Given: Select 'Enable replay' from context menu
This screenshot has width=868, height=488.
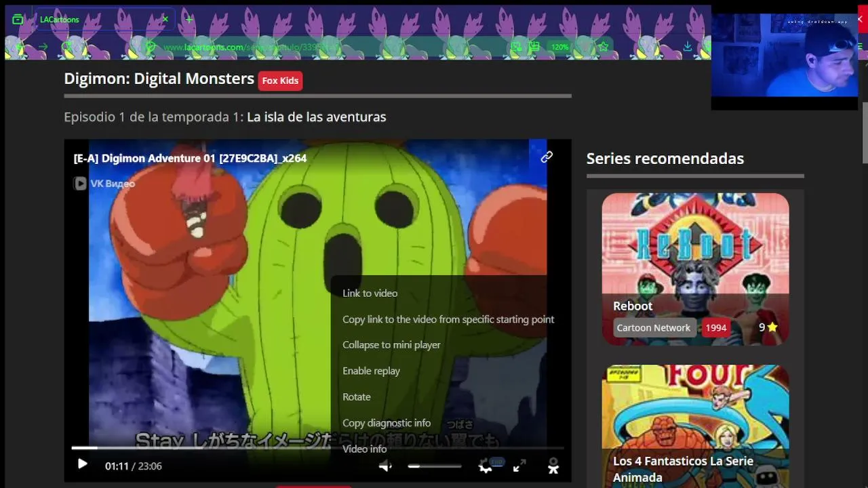Looking at the screenshot, I should coord(371,371).
